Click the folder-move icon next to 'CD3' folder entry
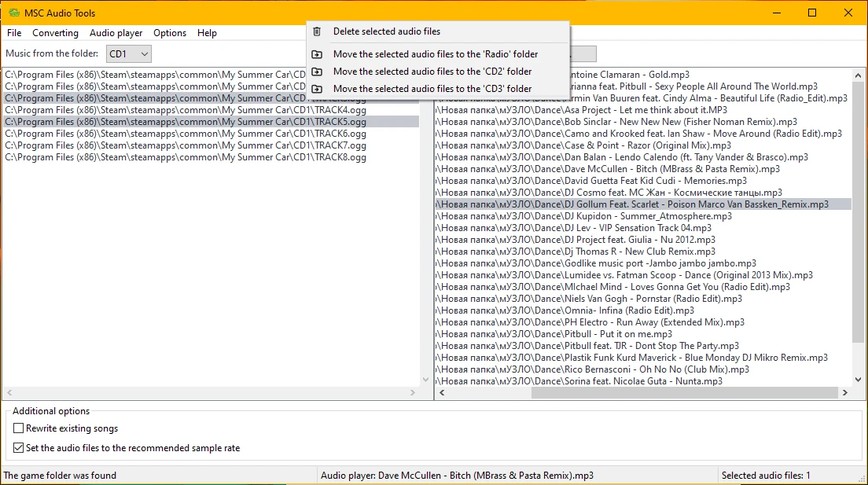This screenshot has height=485, width=868. tap(317, 89)
